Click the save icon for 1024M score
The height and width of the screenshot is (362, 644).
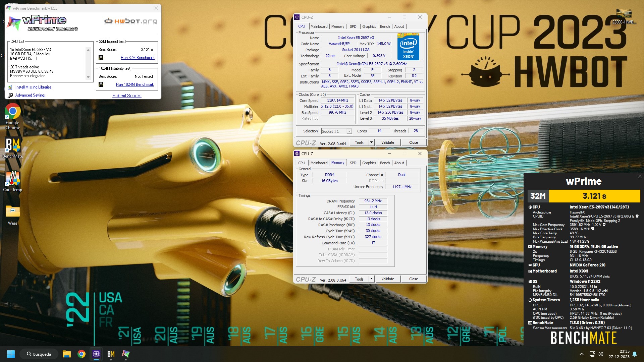coord(101,84)
